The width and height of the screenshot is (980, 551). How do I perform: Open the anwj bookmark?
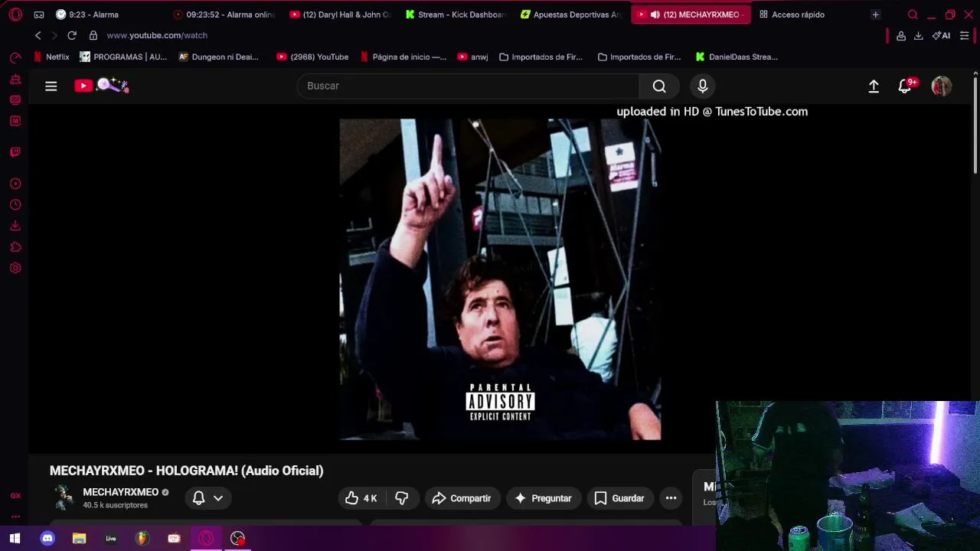(472, 57)
